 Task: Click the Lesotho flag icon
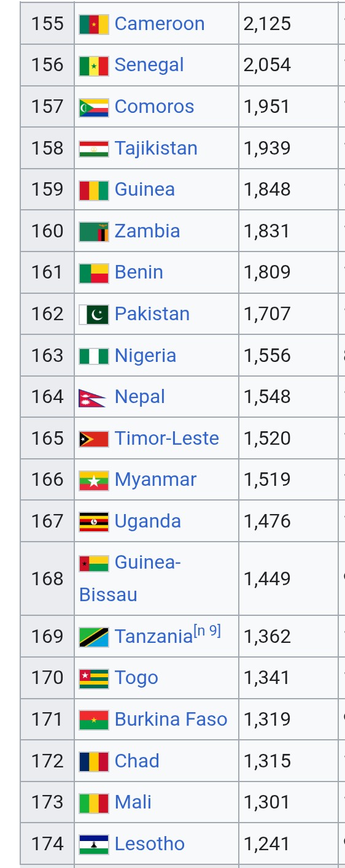click(x=94, y=844)
